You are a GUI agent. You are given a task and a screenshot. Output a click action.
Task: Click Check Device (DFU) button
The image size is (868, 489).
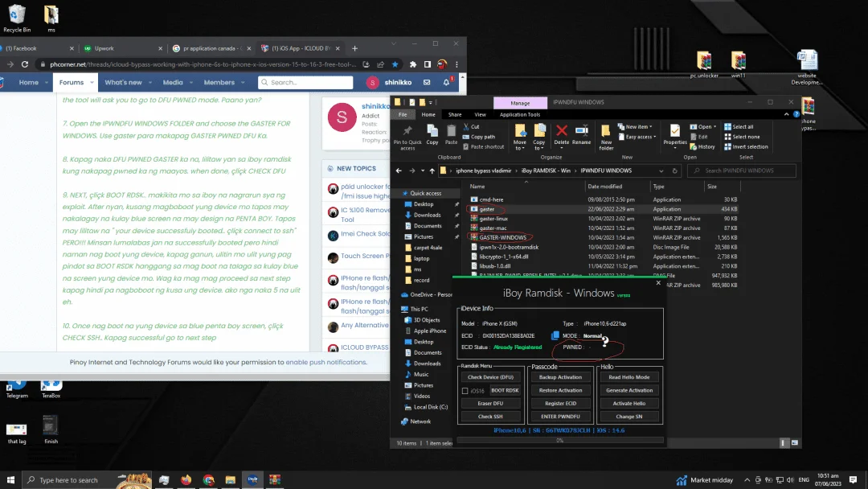[490, 377]
